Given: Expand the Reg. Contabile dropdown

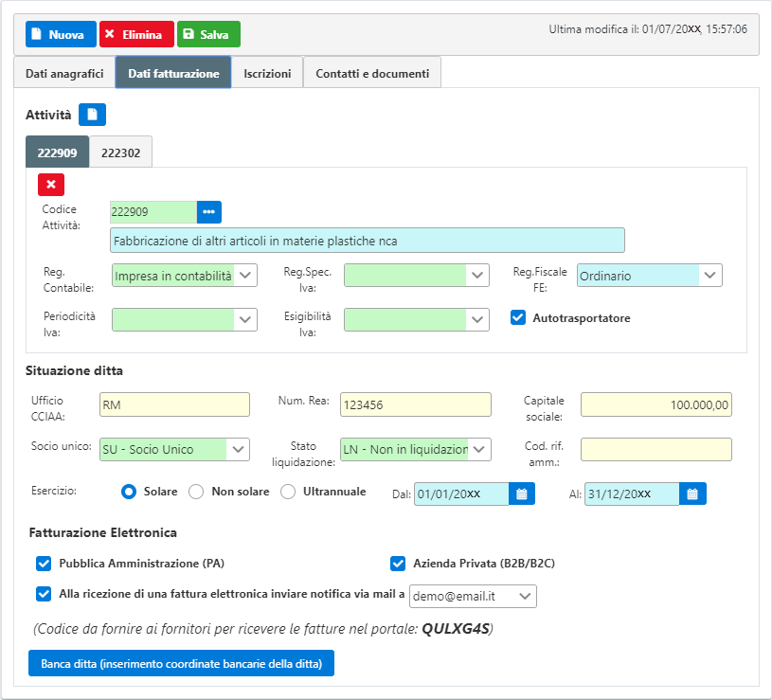Looking at the screenshot, I should (245, 275).
